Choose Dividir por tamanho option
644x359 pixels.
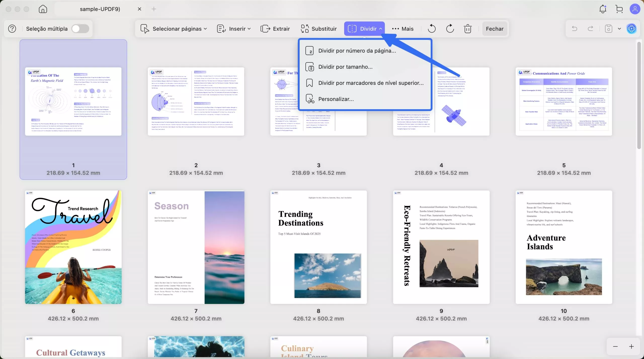(x=345, y=67)
